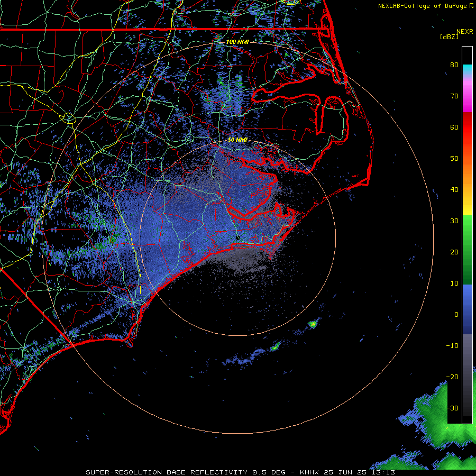Screen dimensions: 476x476
Task: Click the 50 value on the dBZ scale
Action: point(454,159)
